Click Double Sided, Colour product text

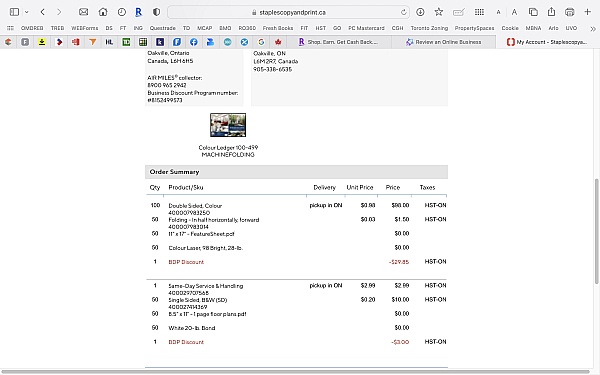[195, 206]
